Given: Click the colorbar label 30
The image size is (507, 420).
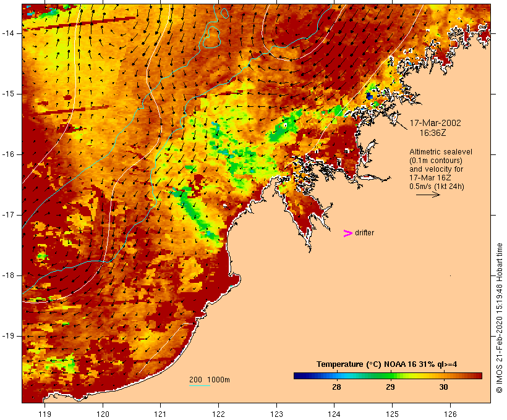Looking at the screenshot, I should [444, 387].
